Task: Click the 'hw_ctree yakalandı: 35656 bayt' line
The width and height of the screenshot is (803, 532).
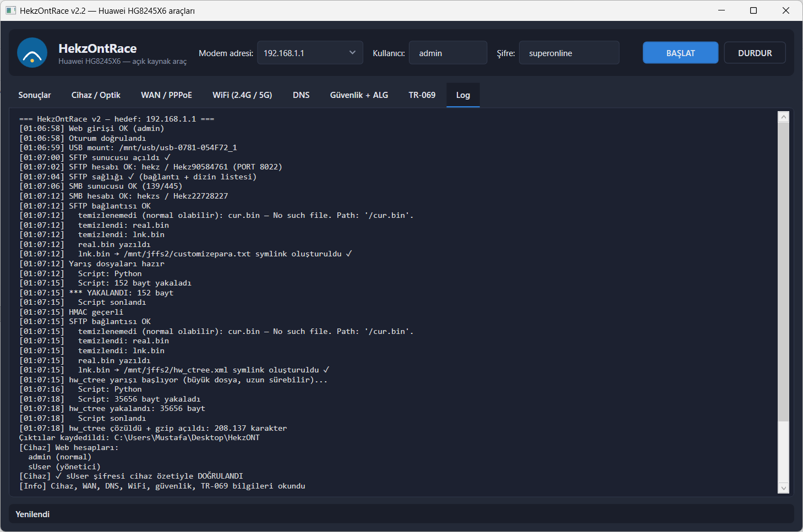Action: pos(112,408)
